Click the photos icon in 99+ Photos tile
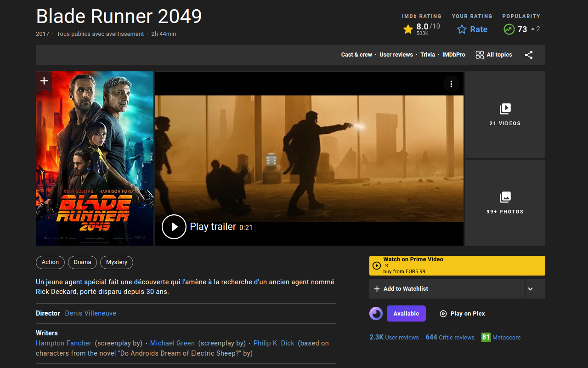 pyautogui.click(x=505, y=197)
